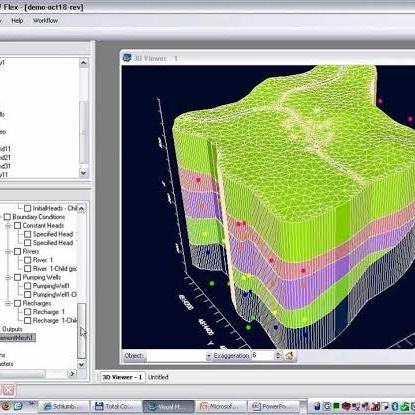Open the Help menu

pyautogui.click(x=17, y=21)
